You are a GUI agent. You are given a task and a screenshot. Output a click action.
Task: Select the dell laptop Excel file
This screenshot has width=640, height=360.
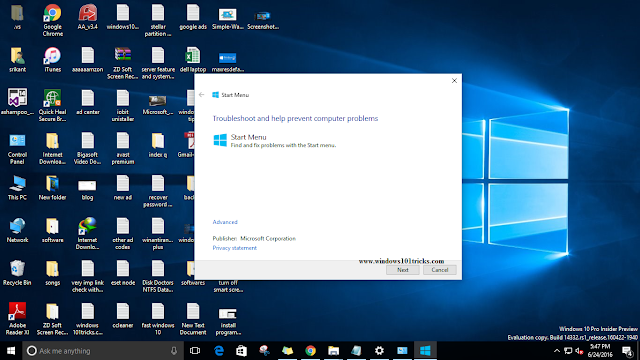tap(193, 60)
